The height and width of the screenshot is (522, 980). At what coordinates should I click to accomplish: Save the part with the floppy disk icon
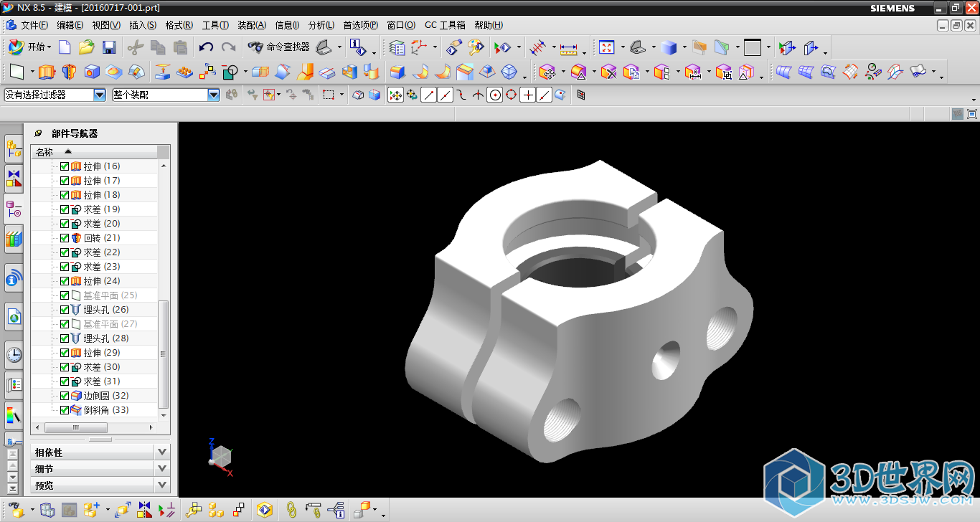click(x=109, y=47)
